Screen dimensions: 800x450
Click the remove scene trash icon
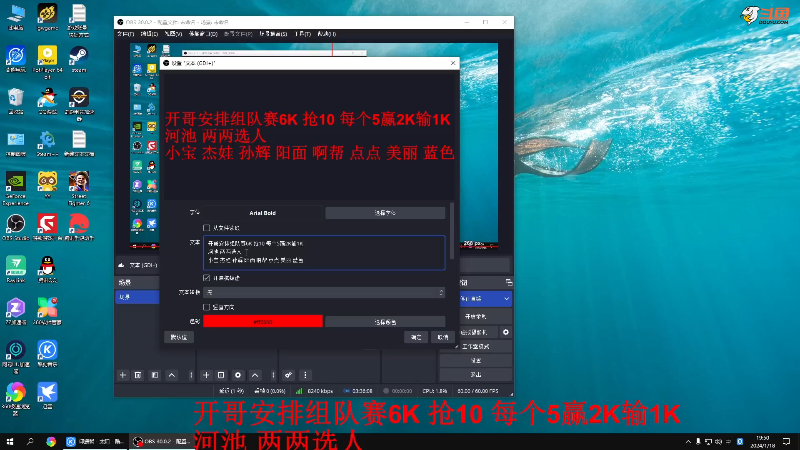pos(138,375)
